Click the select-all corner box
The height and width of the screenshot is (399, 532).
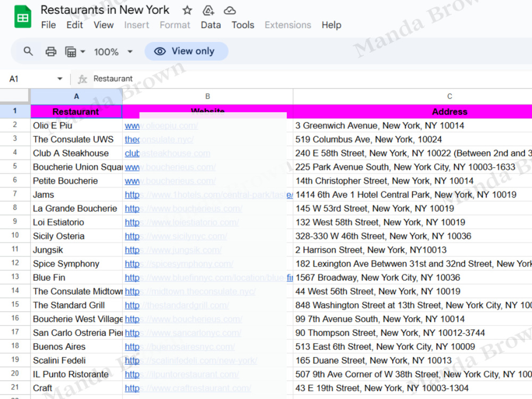coord(14,95)
